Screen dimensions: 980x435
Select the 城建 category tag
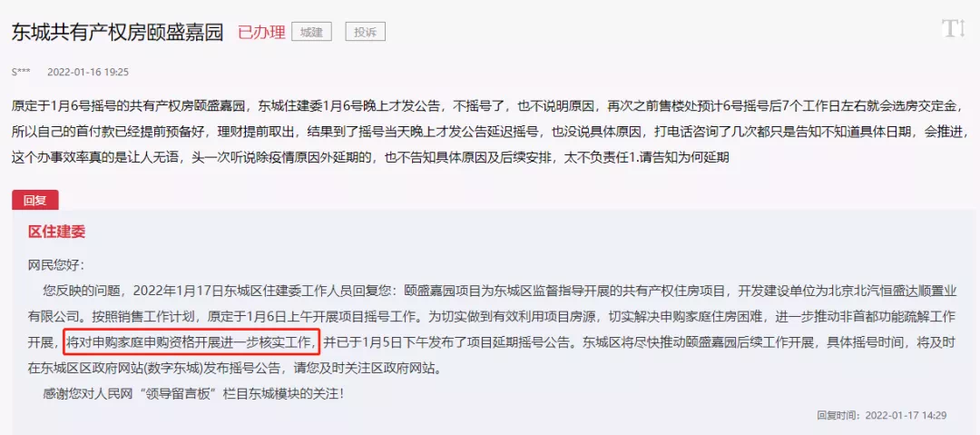pos(311,32)
